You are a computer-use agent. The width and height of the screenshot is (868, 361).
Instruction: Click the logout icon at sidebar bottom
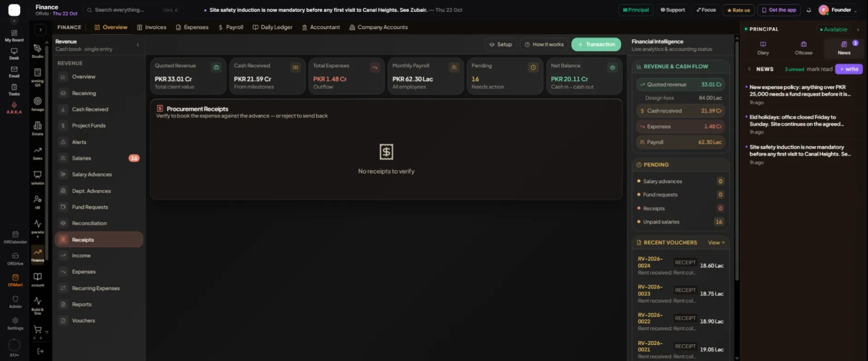pyautogui.click(x=40, y=351)
